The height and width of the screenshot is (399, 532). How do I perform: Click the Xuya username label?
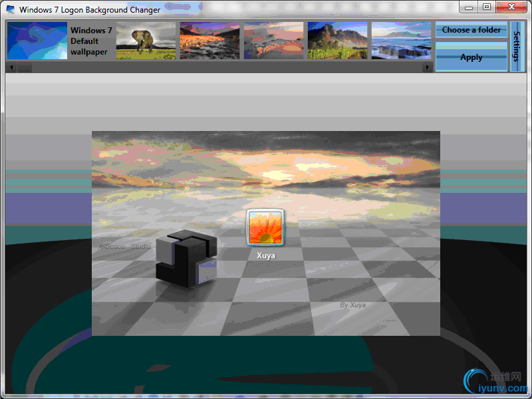coord(265,255)
